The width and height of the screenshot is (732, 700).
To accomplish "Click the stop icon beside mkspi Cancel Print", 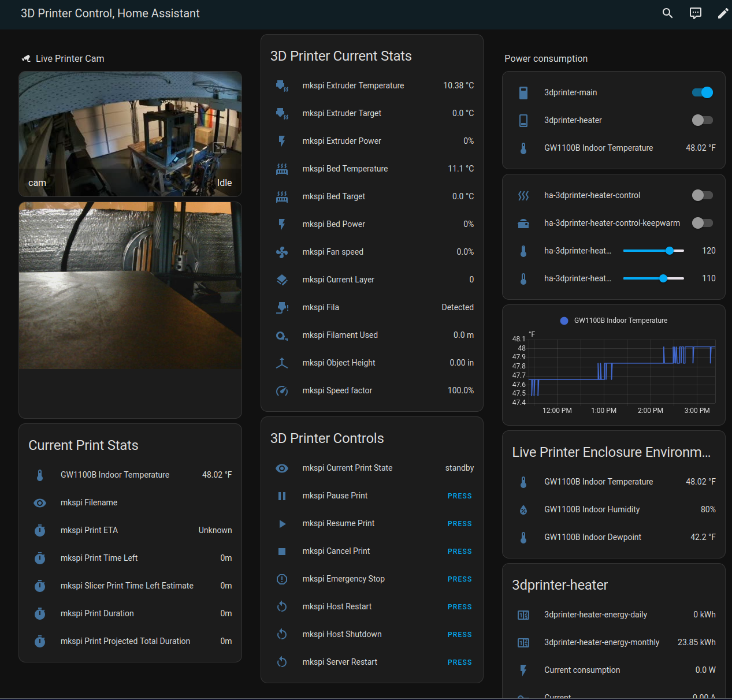I will click(282, 551).
